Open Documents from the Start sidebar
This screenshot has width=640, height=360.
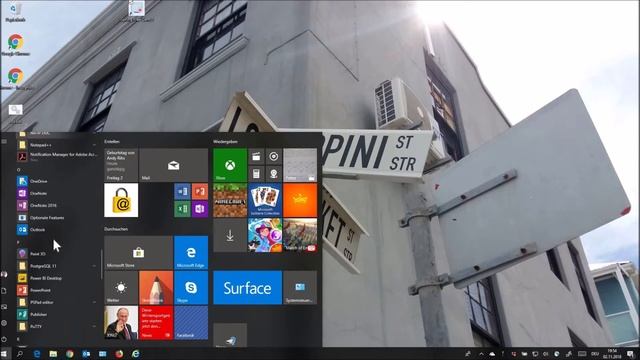[x=4, y=291]
